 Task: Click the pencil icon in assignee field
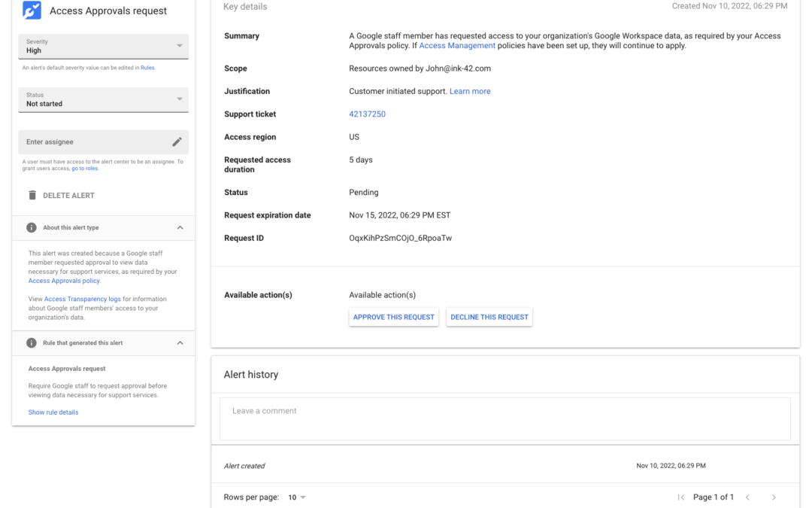(x=177, y=141)
